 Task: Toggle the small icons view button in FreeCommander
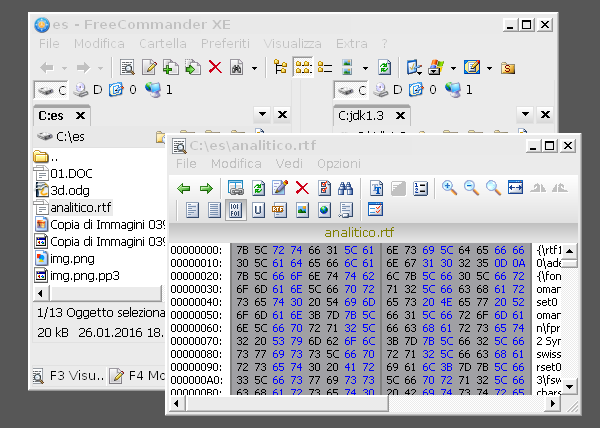tap(303, 68)
